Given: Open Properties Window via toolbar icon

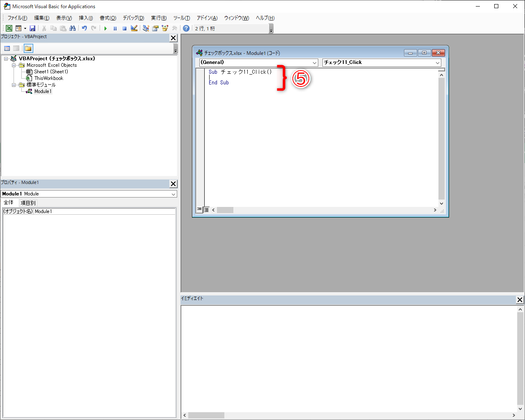Looking at the screenshot, I should [x=155, y=28].
